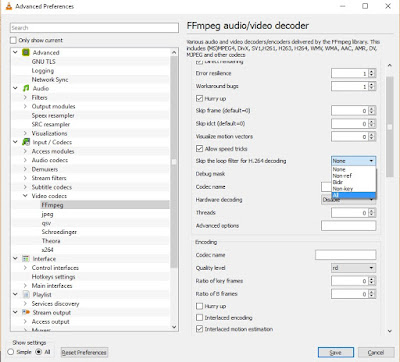Collapse the Video codecs node
The image size is (400, 362).
[25, 196]
